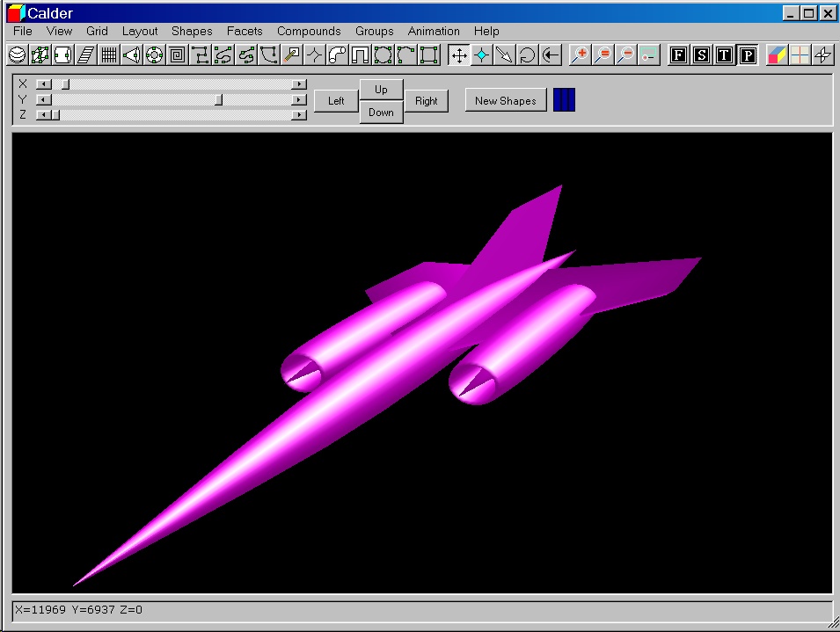Expand the Facets menu
Screen dimensions: 840x632
[245, 31]
